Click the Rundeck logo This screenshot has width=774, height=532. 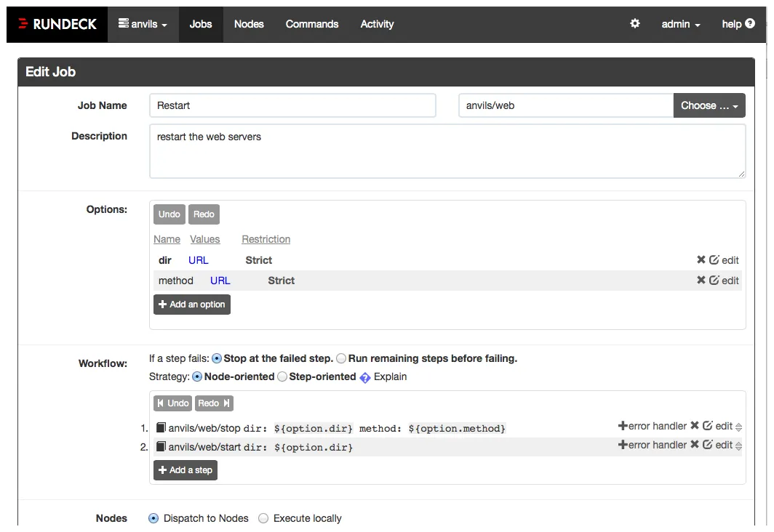pyautogui.click(x=57, y=24)
